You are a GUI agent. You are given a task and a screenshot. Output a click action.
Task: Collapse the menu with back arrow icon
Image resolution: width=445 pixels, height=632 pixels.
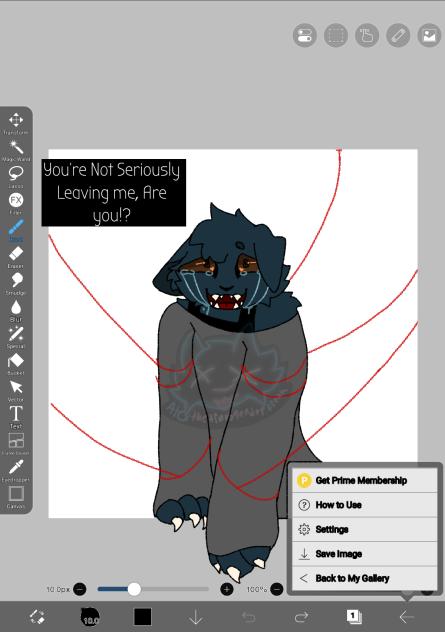click(x=406, y=616)
